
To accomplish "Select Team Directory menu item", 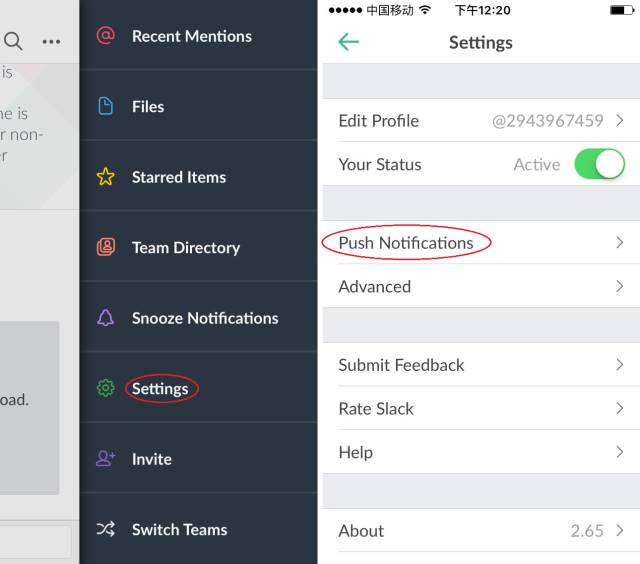I will [186, 248].
